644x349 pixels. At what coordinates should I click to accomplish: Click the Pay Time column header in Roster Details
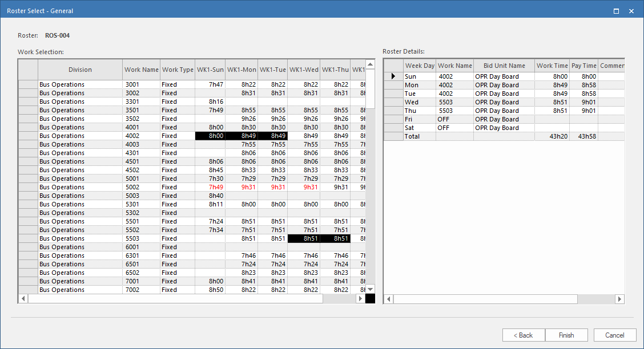point(583,65)
